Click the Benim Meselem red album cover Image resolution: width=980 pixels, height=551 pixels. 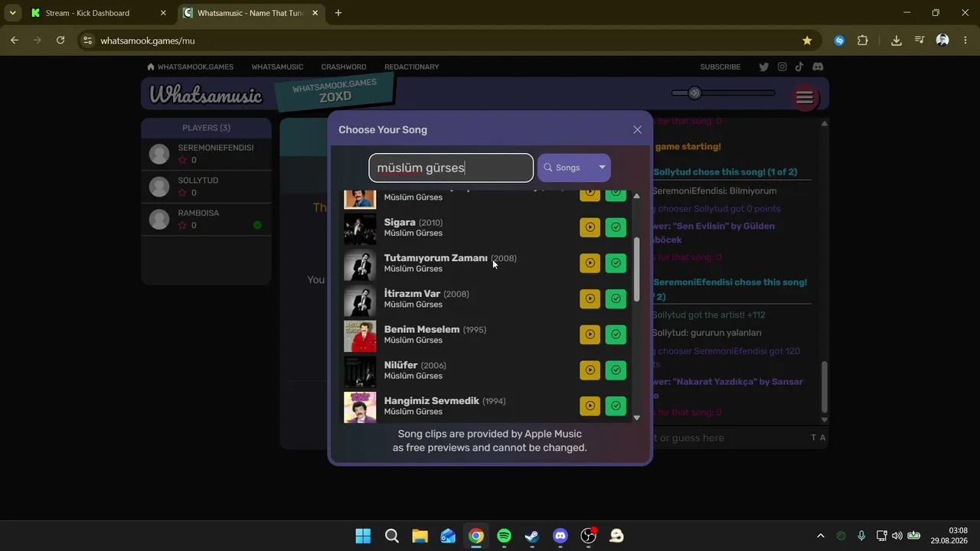(x=360, y=334)
